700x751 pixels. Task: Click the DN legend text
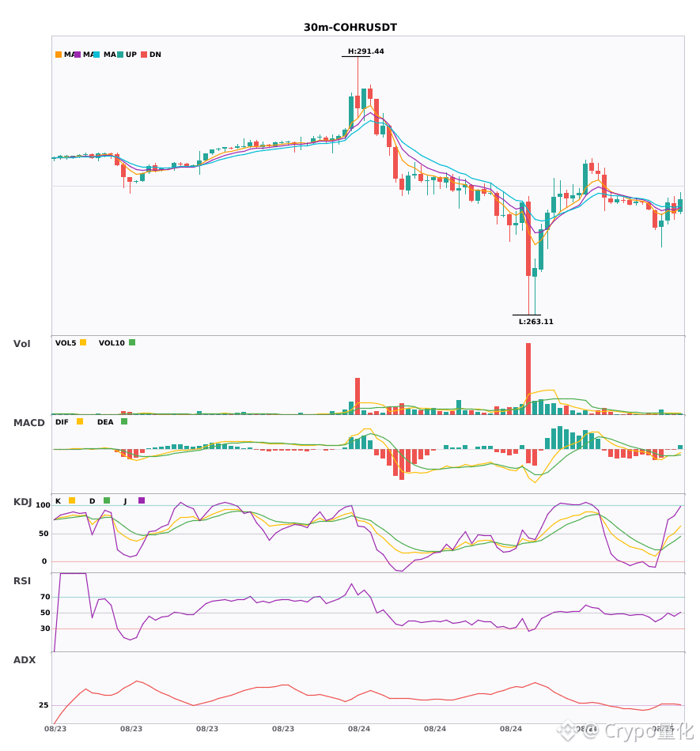(155, 55)
